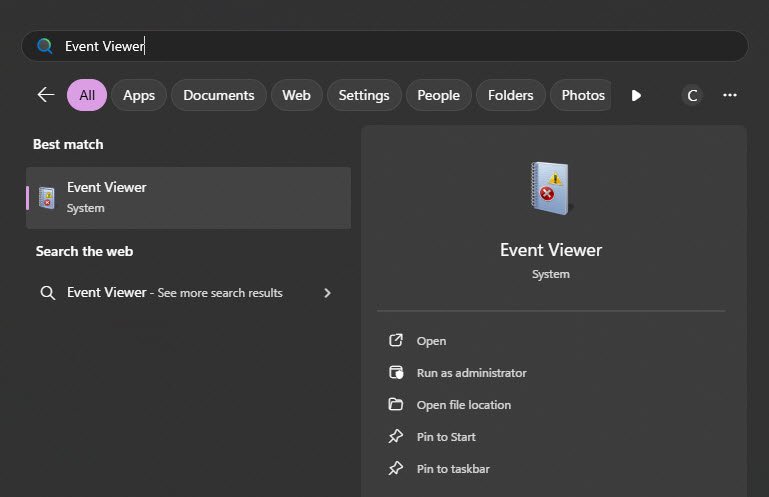Expand Event Viewer web results chevron
Image resolution: width=769 pixels, height=497 pixels.
(x=327, y=293)
